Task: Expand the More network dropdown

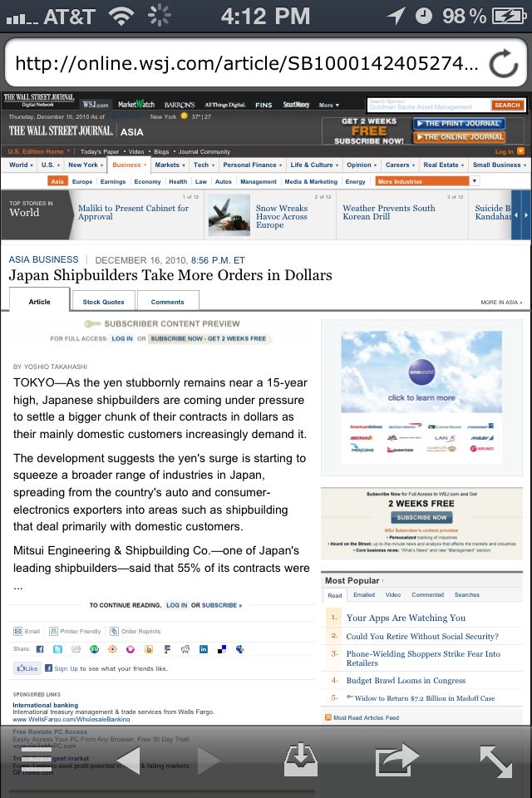Action: (329, 105)
